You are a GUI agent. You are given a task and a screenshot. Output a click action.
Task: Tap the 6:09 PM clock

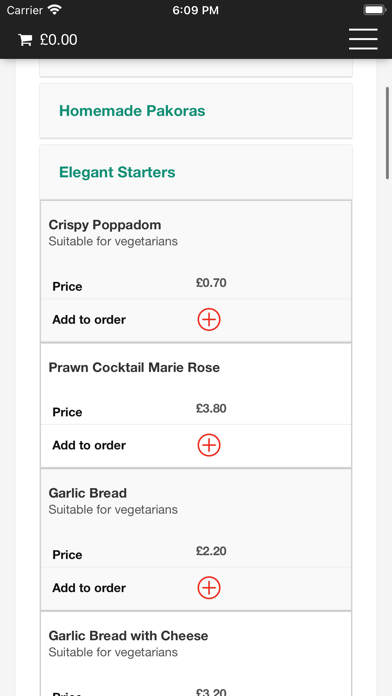[196, 10]
